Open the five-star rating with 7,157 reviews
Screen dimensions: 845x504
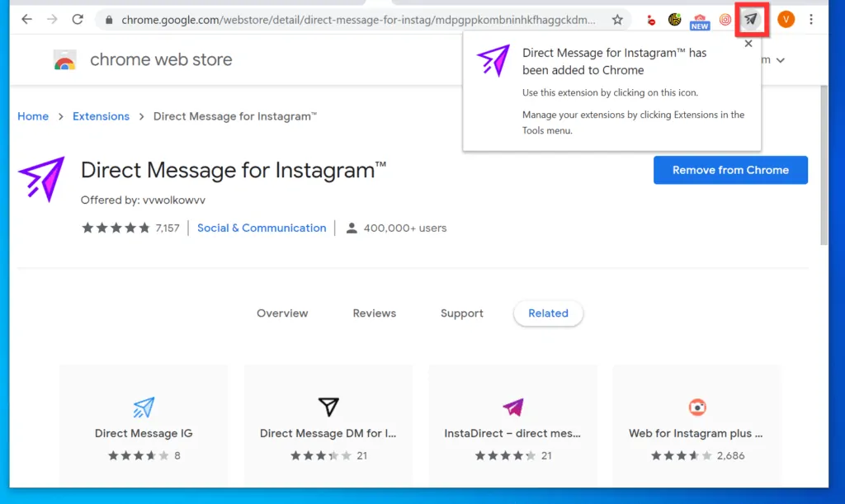[x=130, y=228]
